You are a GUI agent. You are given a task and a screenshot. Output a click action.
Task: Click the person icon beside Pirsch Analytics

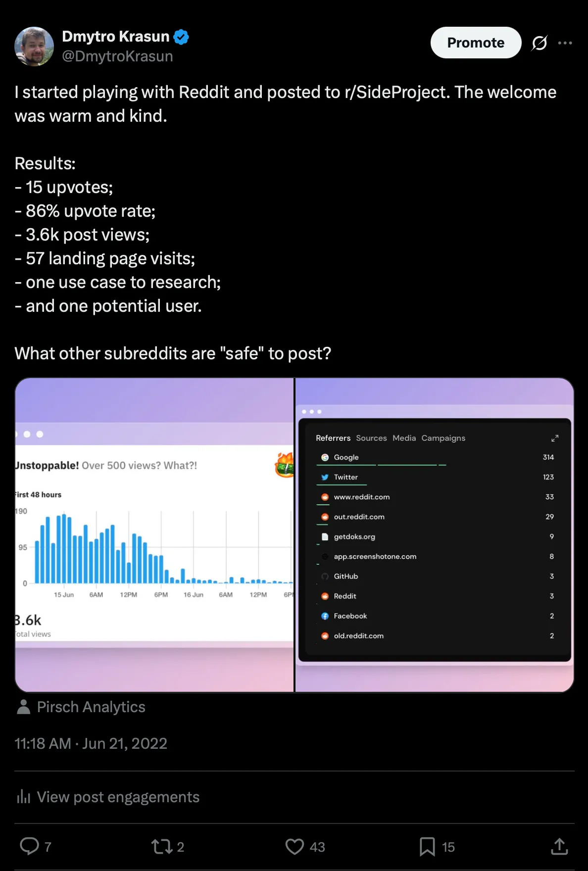pyautogui.click(x=23, y=707)
